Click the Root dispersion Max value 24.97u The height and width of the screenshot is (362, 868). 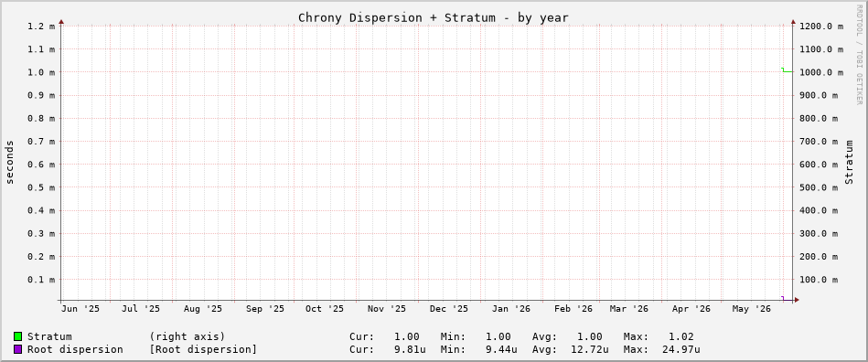pos(680,350)
